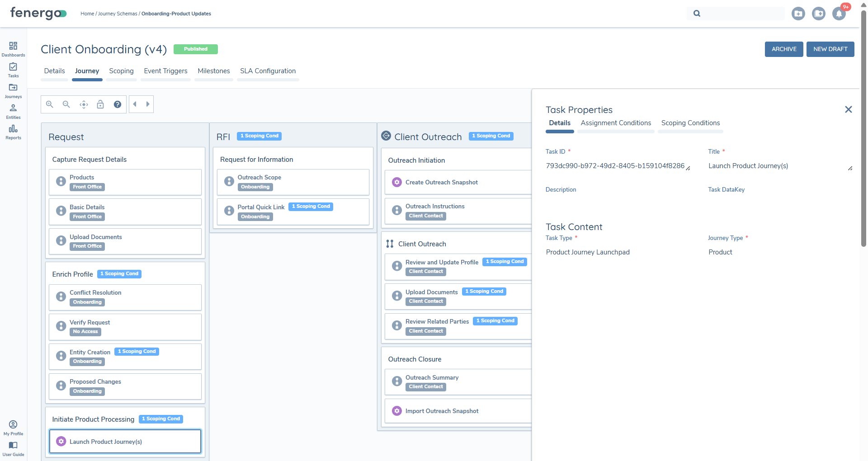Open Dashboards in the sidebar
868x461 pixels.
click(x=13, y=49)
